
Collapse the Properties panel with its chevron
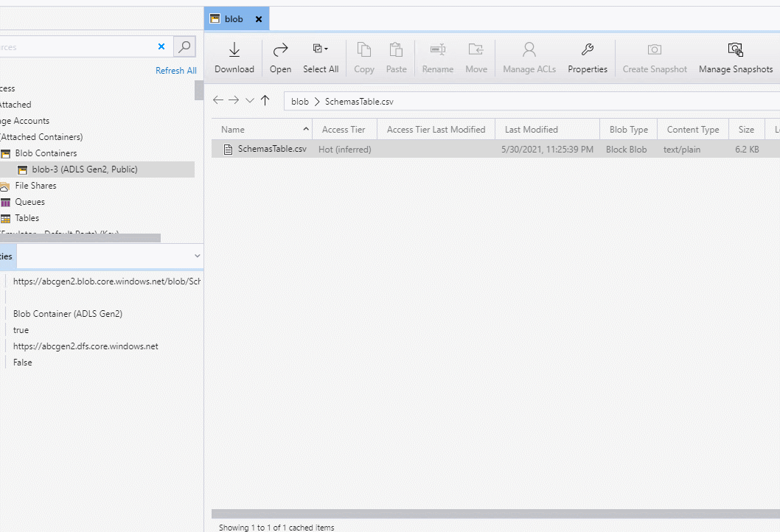pos(196,256)
